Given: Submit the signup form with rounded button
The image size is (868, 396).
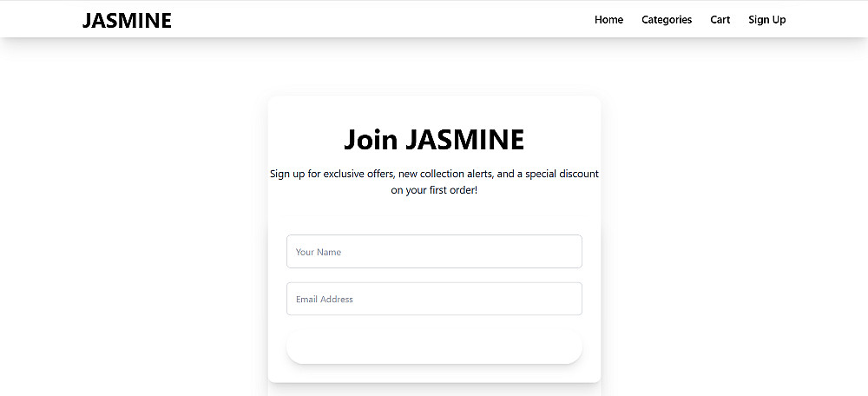Looking at the screenshot, I should [434, 346].
